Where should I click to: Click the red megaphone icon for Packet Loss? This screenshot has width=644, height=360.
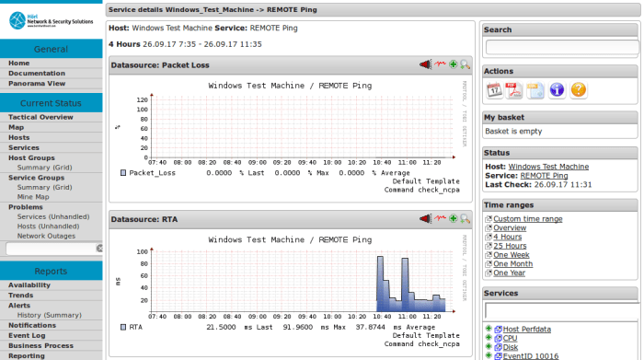tap(425, 64)
